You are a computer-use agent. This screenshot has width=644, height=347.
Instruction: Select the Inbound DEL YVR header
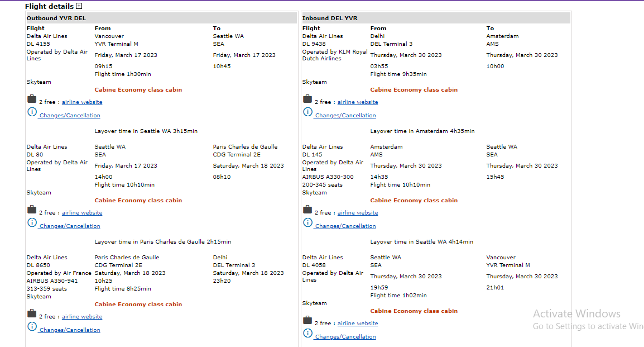point(330,18)
